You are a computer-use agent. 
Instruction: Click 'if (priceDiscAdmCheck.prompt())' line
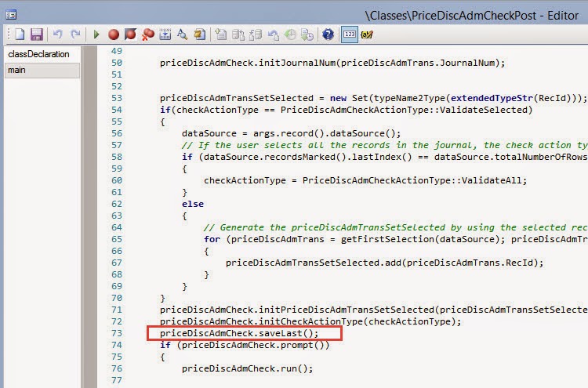pos(245,345)
